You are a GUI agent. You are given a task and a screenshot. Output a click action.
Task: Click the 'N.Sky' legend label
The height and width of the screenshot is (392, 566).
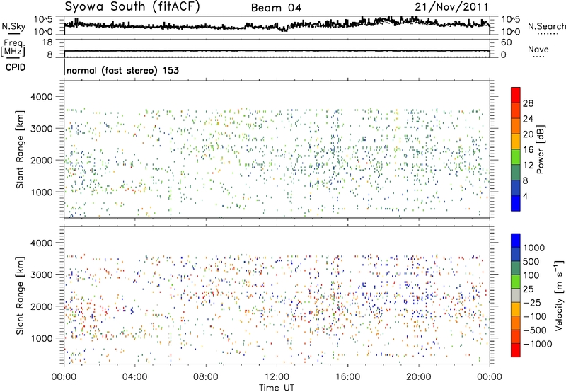click(x=13, y=26)
